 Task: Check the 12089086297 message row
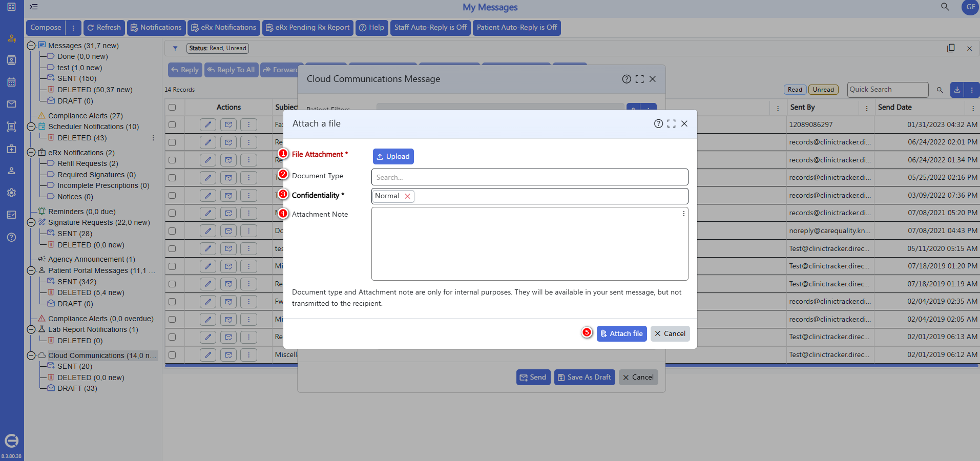click(x=172, y=124)
